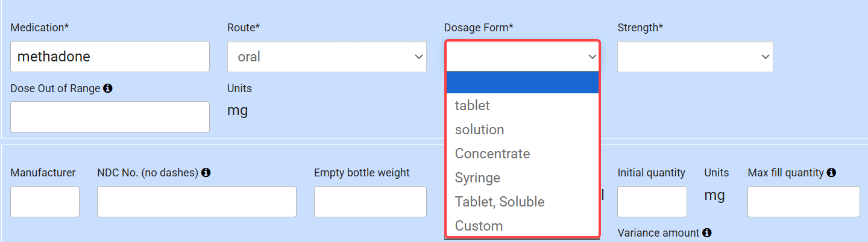Open the Route dropdown showing oral
The height and width of the screenshot is (242, 868).
point(327,57)
